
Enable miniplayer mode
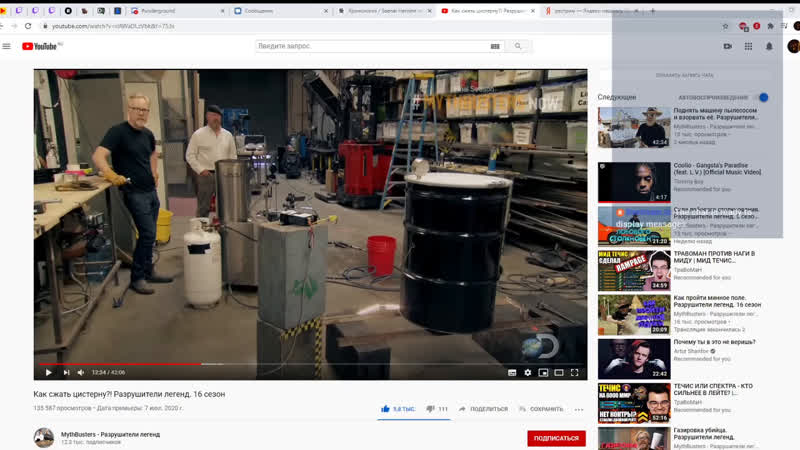[543, 372]
